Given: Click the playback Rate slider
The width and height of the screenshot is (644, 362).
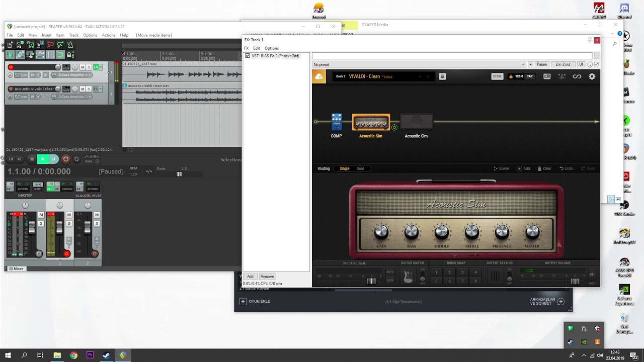Looking at the screenshot, I should (x=179, y=174).
